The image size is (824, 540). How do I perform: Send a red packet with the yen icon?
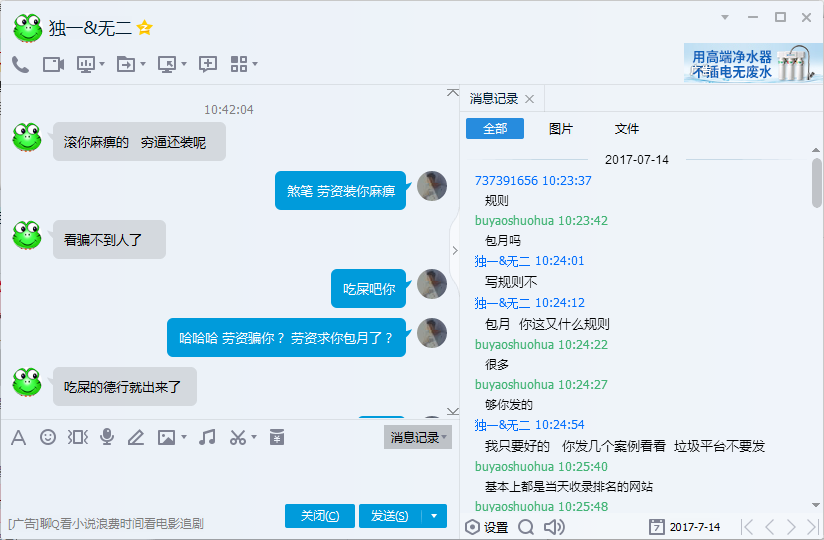277,437
